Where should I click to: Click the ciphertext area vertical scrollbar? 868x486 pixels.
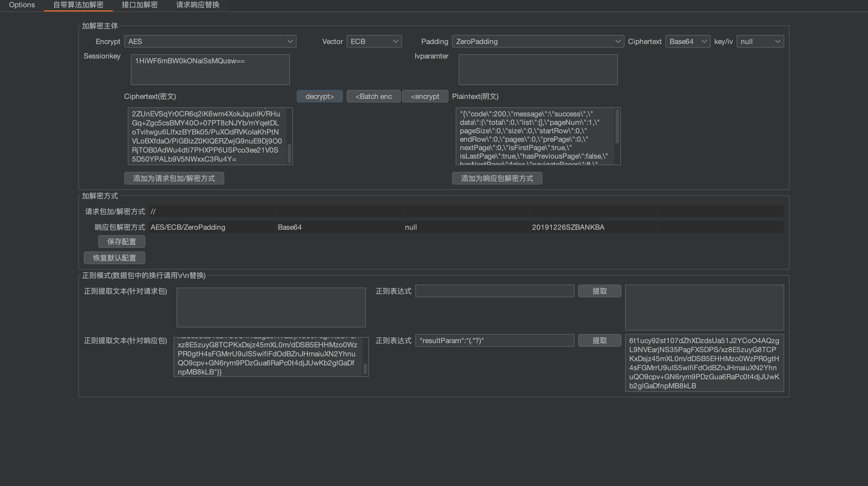point(289,154)
